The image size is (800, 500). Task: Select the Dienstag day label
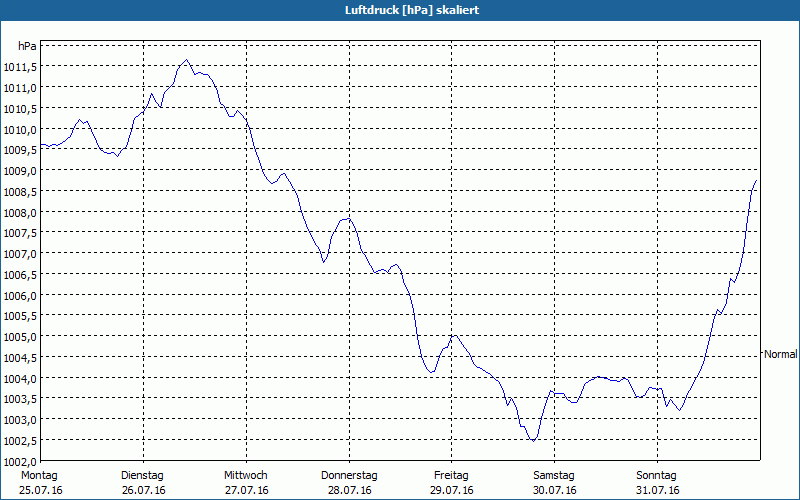tap(142, 476)
